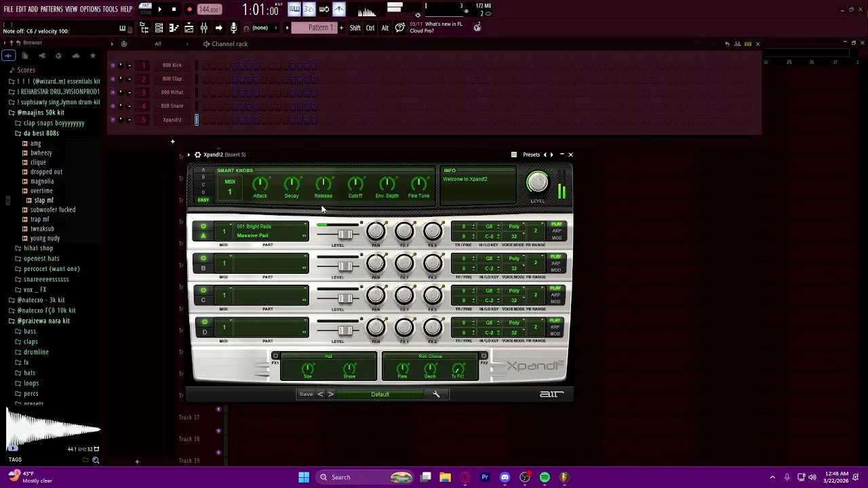Toggle power for Part B
The height and width of the screenshot is (488, 868).
click(203, 258)
